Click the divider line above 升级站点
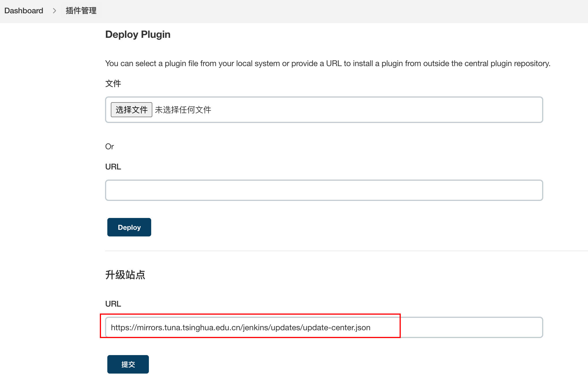 (346, 251)
